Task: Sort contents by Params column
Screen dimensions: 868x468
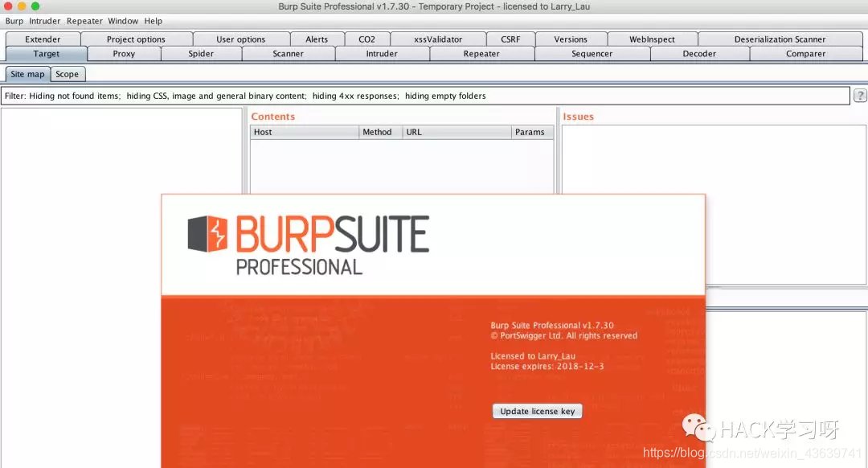Action: pos(532,133)
